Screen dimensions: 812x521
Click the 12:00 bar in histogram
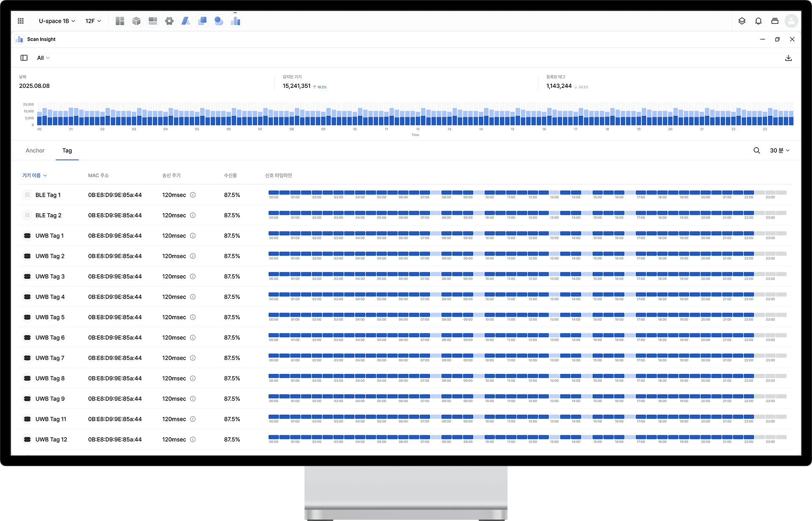click(418, 119)
